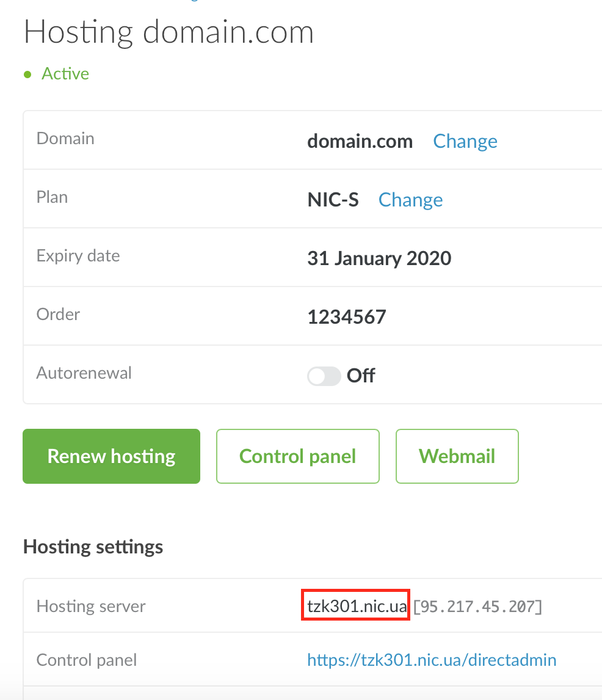Image resolution: width=602 pixels, height=700 pixels.
Task: Toggle the Autorenewal switch on
Action: point(324,376)
